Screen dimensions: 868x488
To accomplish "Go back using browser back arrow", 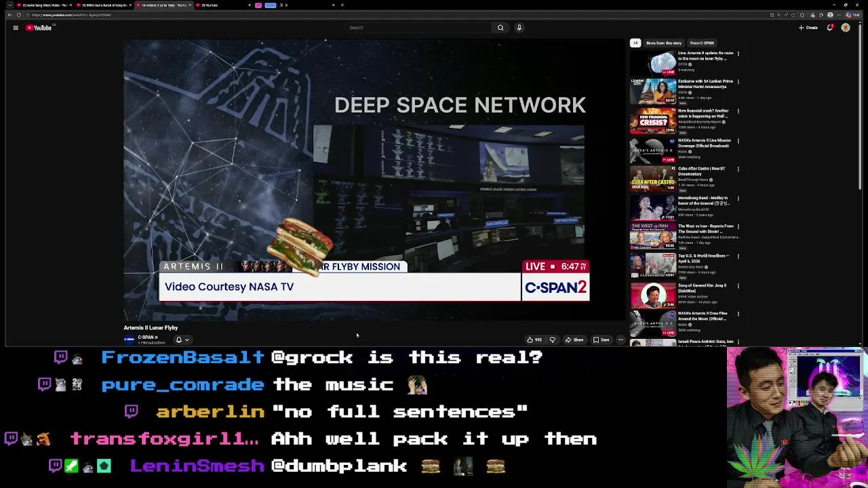I will [x=9, y=15].
